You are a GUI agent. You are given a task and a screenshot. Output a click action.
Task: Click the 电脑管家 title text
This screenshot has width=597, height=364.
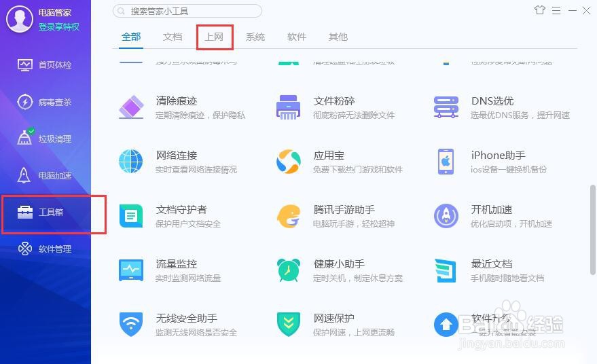coord(55,13)
